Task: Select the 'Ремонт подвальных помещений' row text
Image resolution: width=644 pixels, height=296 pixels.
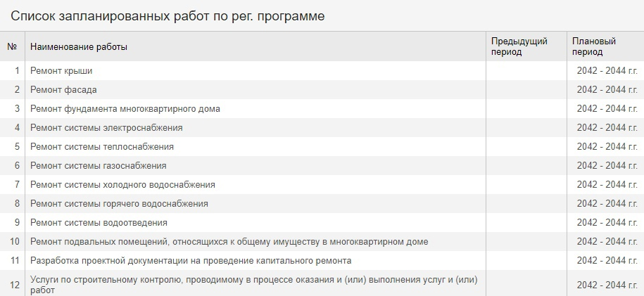Action: (x=229, y=242)
